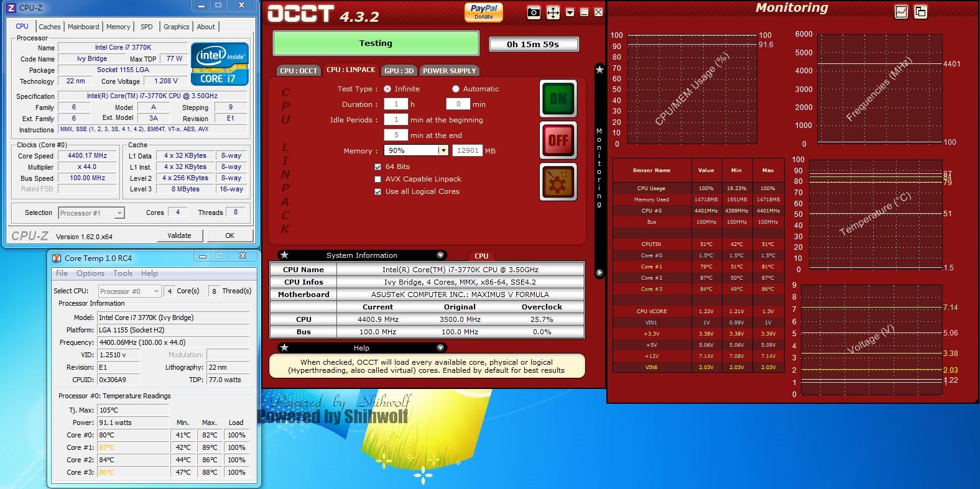Select the Infinite test type radio button
The image size is (980, 489).
point(387,89)
